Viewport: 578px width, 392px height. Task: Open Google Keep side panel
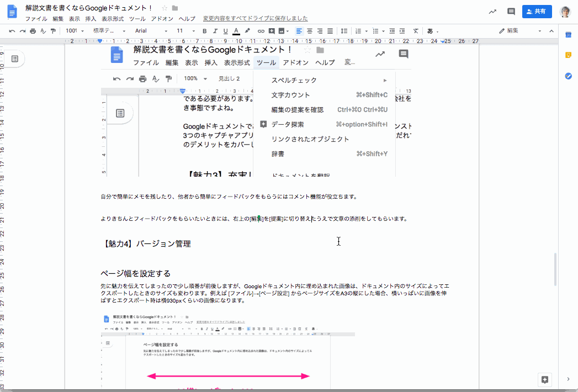pos(568,55)
